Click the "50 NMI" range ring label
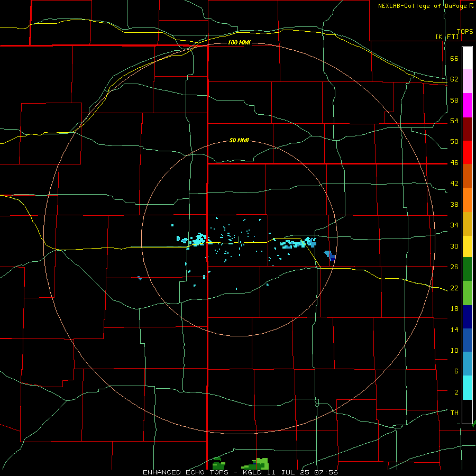Screen dimensions: 476x476 pos(239,140)
